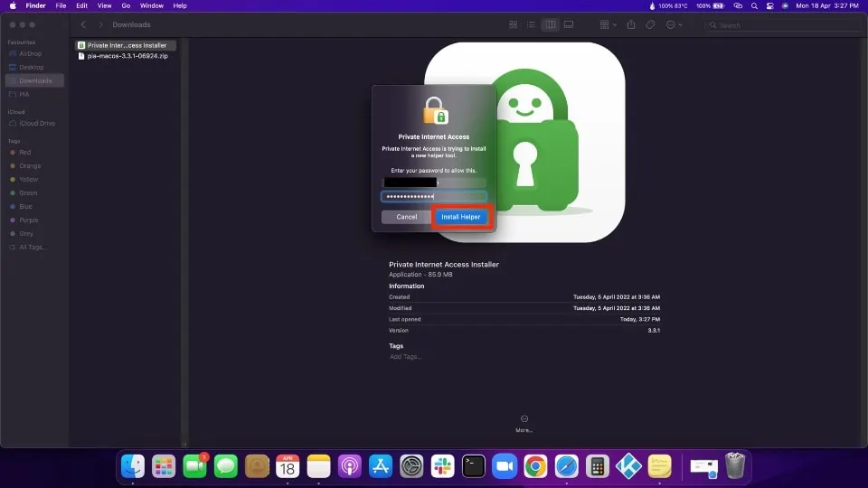
Task: Open Calculator from the Dock
Action: 598,466
